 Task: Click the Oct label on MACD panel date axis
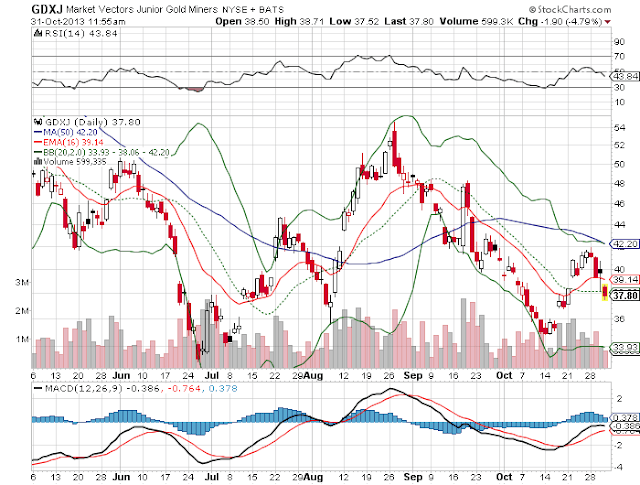[x=504, y=477]
